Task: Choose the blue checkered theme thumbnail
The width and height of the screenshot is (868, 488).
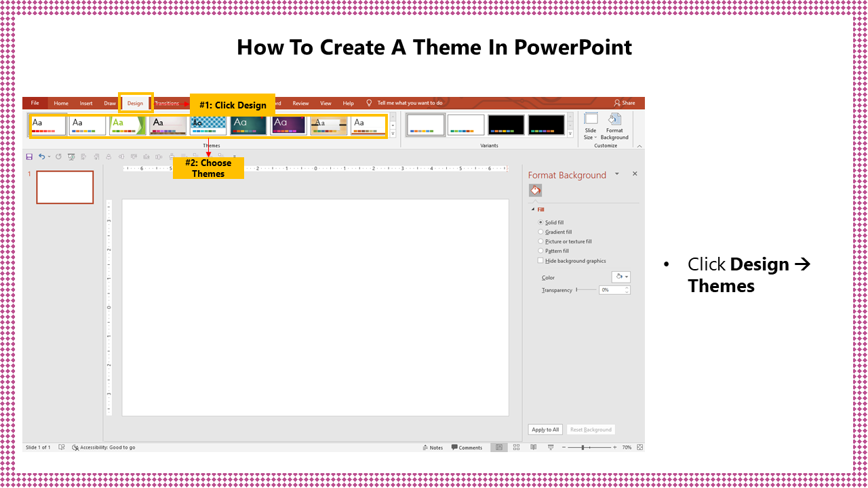Action: (208, 125)
